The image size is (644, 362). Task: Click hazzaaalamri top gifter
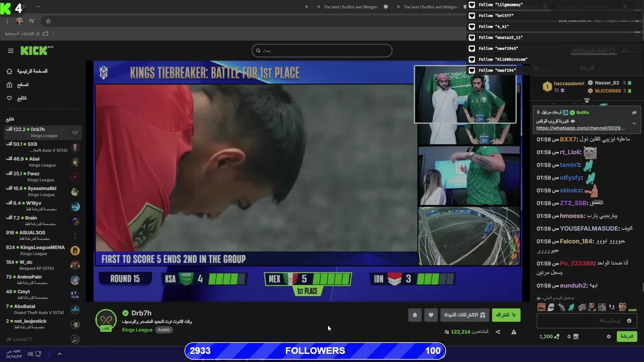click(569, 83)
